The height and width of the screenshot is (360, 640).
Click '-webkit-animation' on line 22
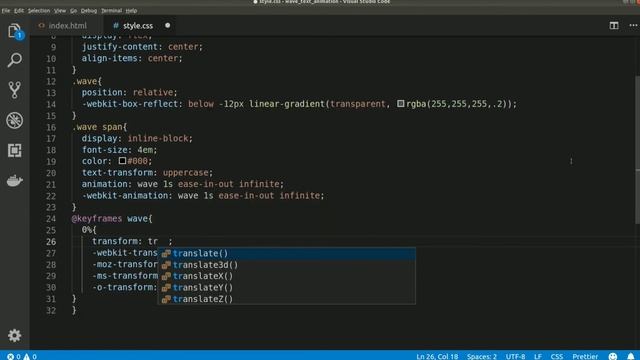pyautogui.click(x=124, y=196)
